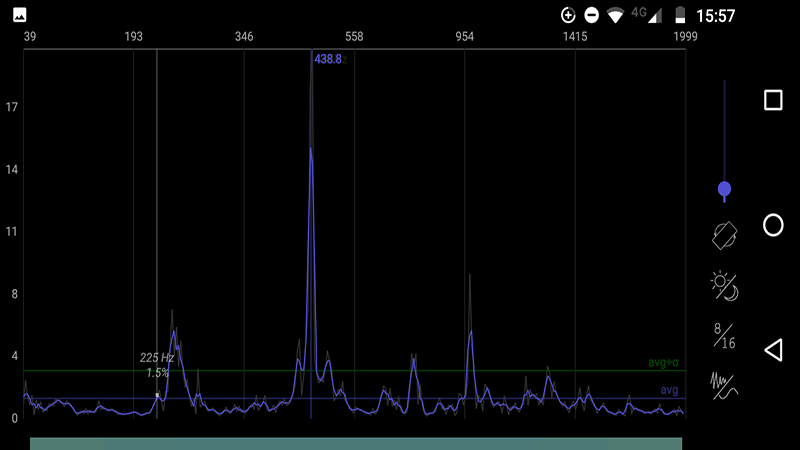Tap the image notification icon in status bar
This screenshot has width=800, height=450.
pos(20,16)
